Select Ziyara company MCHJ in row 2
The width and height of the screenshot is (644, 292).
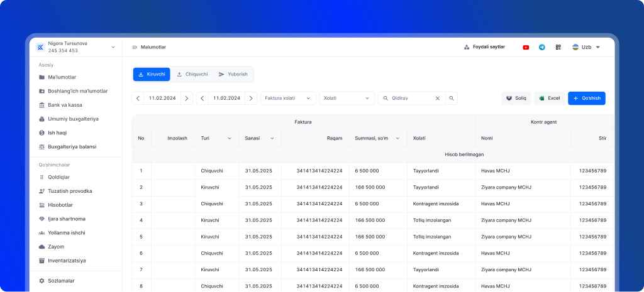coord(506,187)
